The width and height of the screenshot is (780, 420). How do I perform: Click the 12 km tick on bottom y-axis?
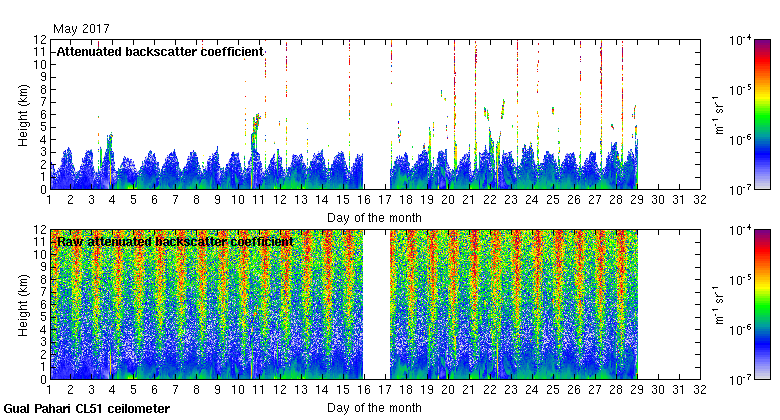pyautogui.click(x=39, y=230)
